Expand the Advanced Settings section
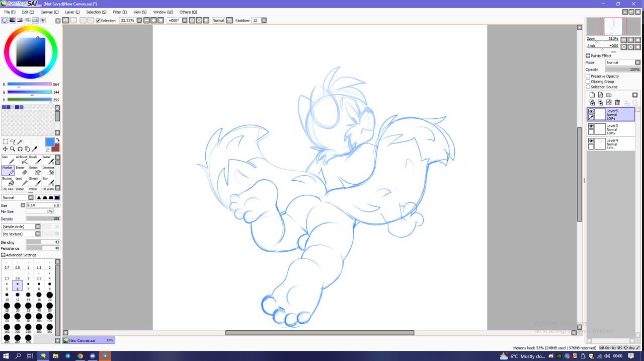 click(4, 255)
